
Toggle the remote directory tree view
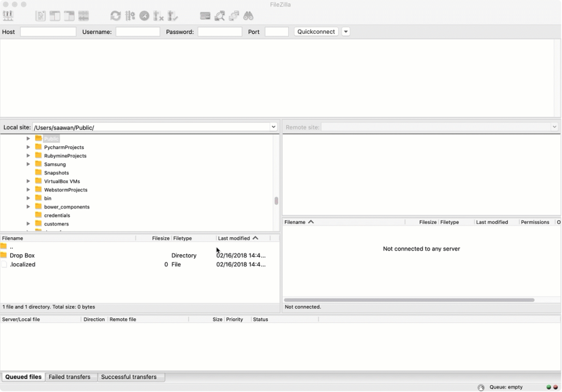[x=69, y=16]
